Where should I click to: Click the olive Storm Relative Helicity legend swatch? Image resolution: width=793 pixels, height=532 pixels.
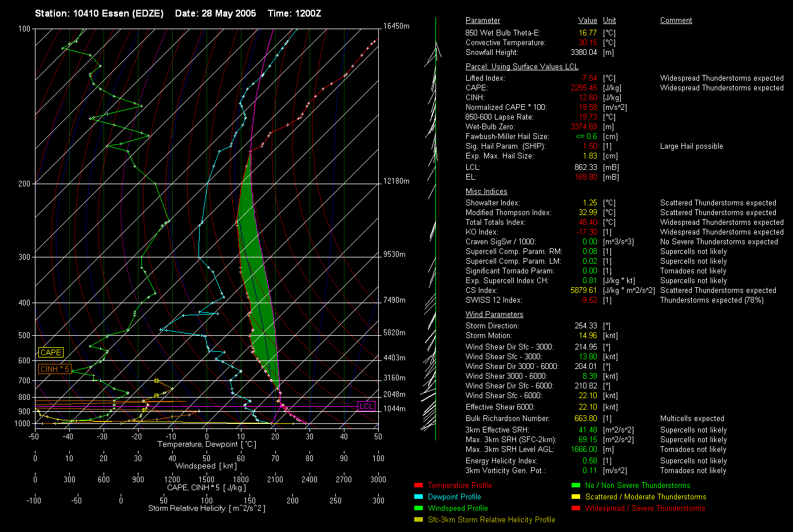coord(418,519)
